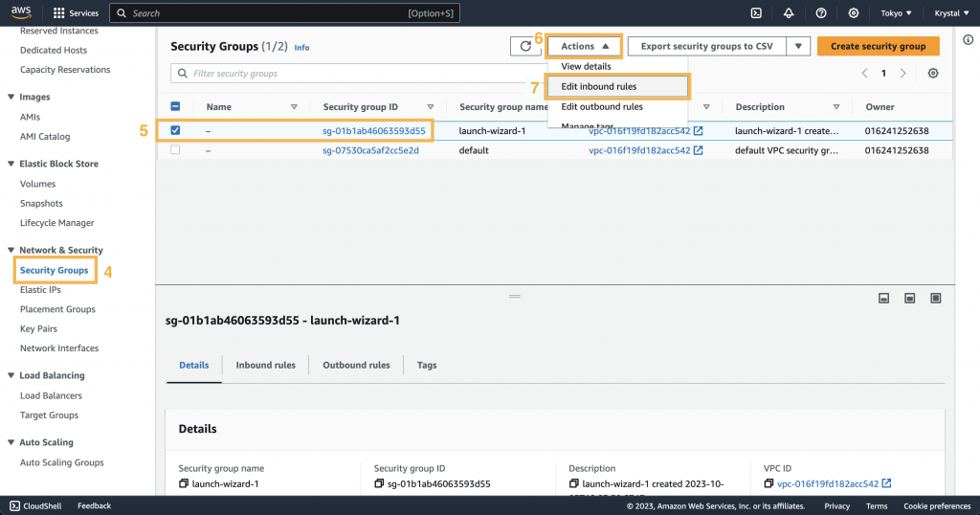The height and width of the screenshot is (515, 980).
Task: Open security group sg-01b1ab46063593d55 link
Action: 374,130
